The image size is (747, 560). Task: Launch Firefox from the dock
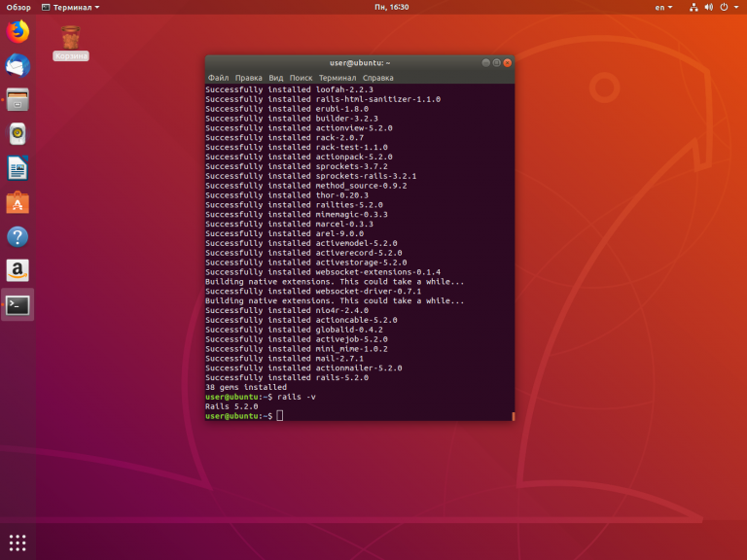(x=18, y=31)
